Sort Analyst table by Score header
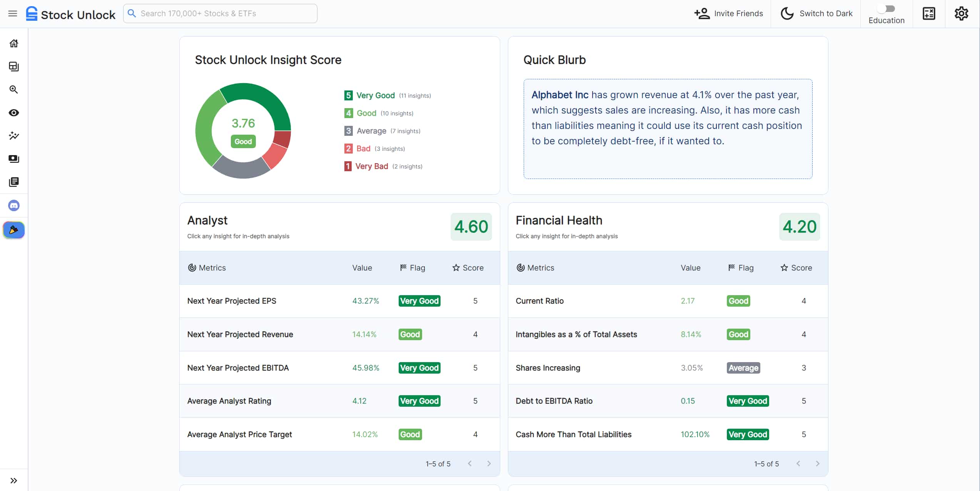Viewport: 980px width, 491px height. click(x=468, y=268)
